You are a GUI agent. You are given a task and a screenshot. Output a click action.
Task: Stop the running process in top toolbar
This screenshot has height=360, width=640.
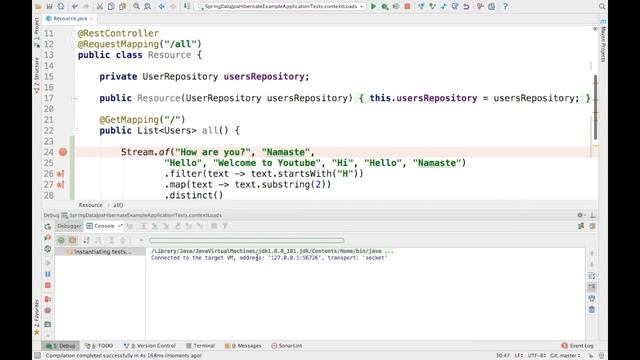407,6
